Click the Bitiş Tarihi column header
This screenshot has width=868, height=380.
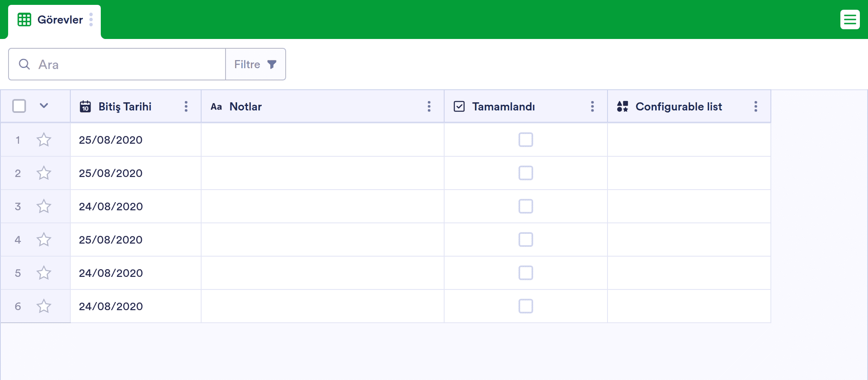125,106
